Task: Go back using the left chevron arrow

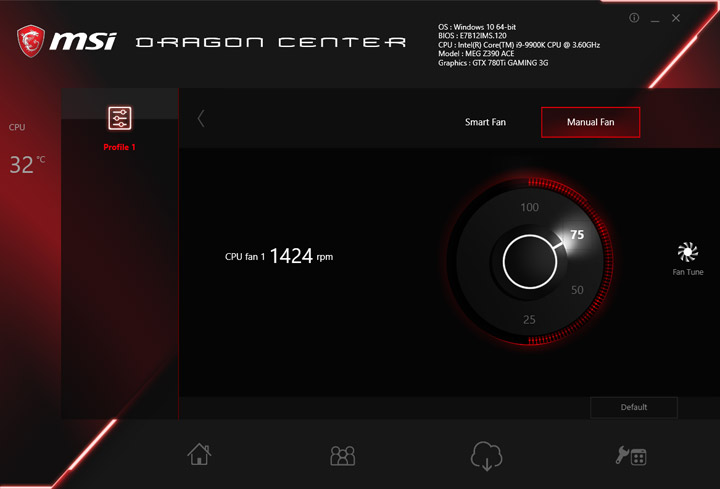Action: click(x=201, y=118)
